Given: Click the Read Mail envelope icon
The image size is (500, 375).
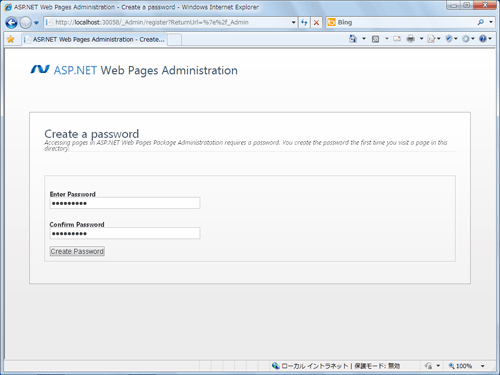Looking at the screenshot, I should [397, 39].
